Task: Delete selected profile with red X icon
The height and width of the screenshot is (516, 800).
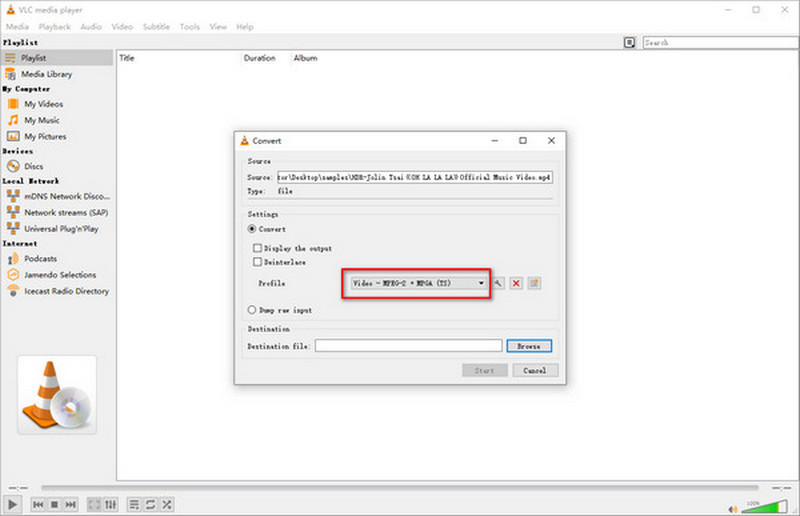Action: (x=516, y=283)
